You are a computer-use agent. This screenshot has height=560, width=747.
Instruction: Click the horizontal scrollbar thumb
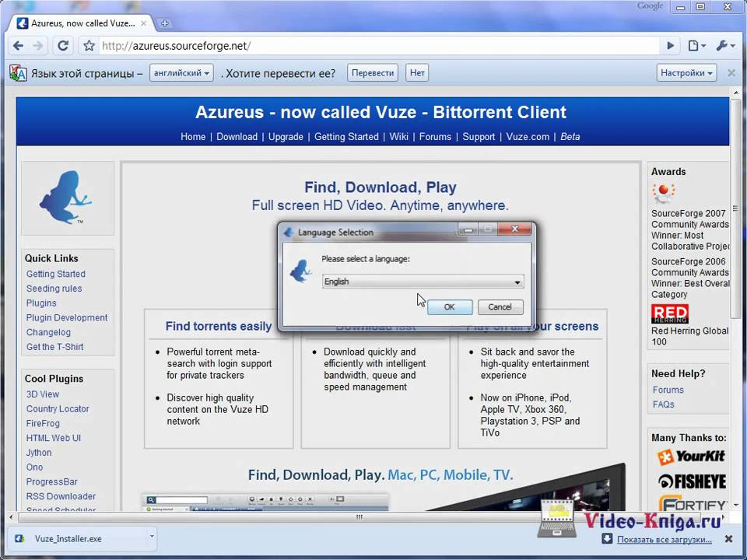point(359,517)
